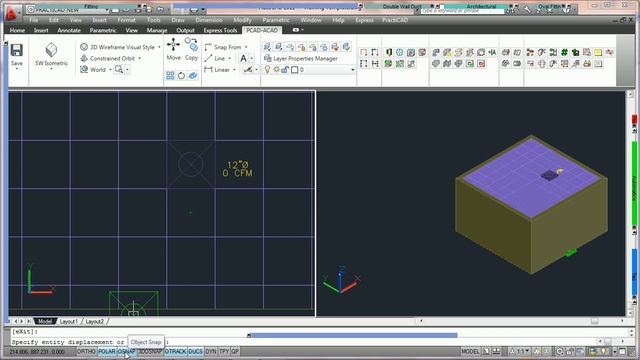Select the SW Isometric view cube icon
The image size is (640, 360).
click(x=51, y=50)
